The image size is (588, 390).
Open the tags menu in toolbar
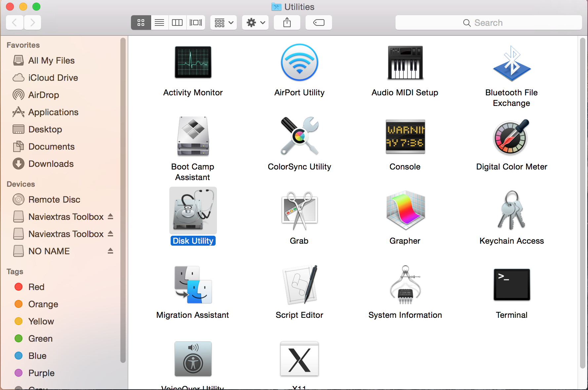(x=318, y=23)
